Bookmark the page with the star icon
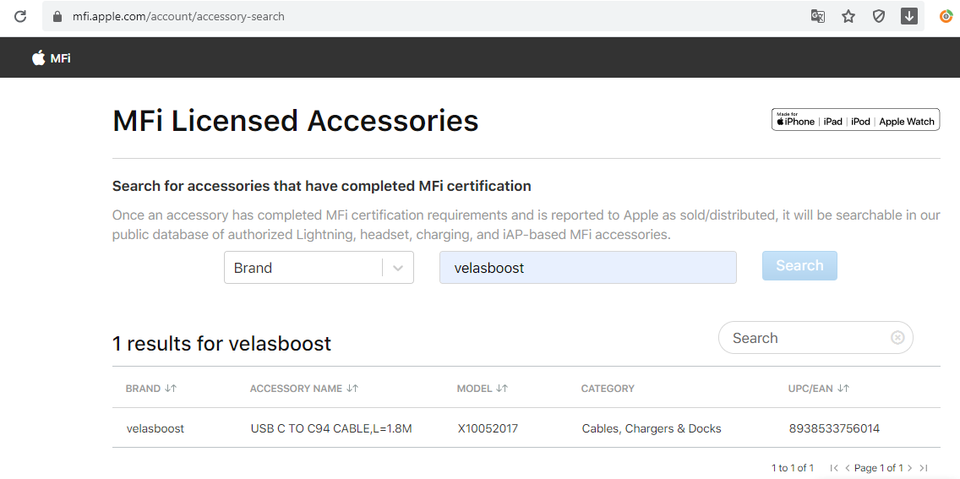The height and width of the screenshot is (479, 960). coord(848,17)
